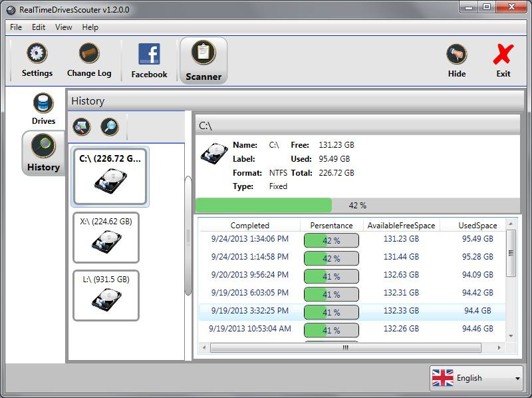Select the C:\ (226.72 G...) drive card
The height and width of the screenshot is (398, 532).
(110, 176)
